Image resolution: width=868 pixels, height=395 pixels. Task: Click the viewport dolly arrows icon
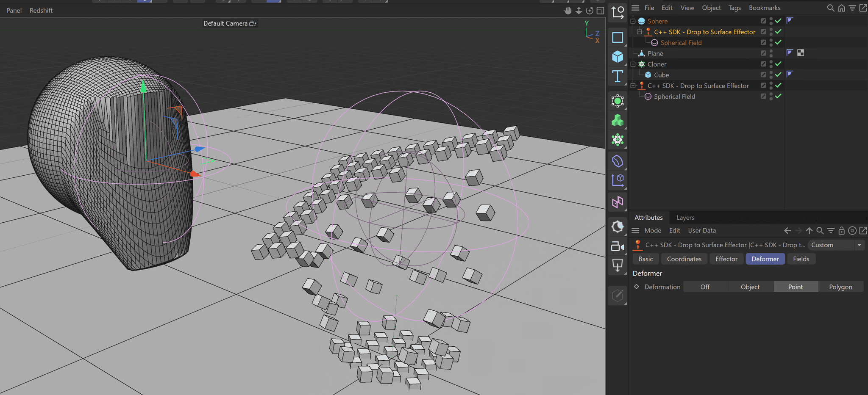pyautogui.click(x=579, y=11)
